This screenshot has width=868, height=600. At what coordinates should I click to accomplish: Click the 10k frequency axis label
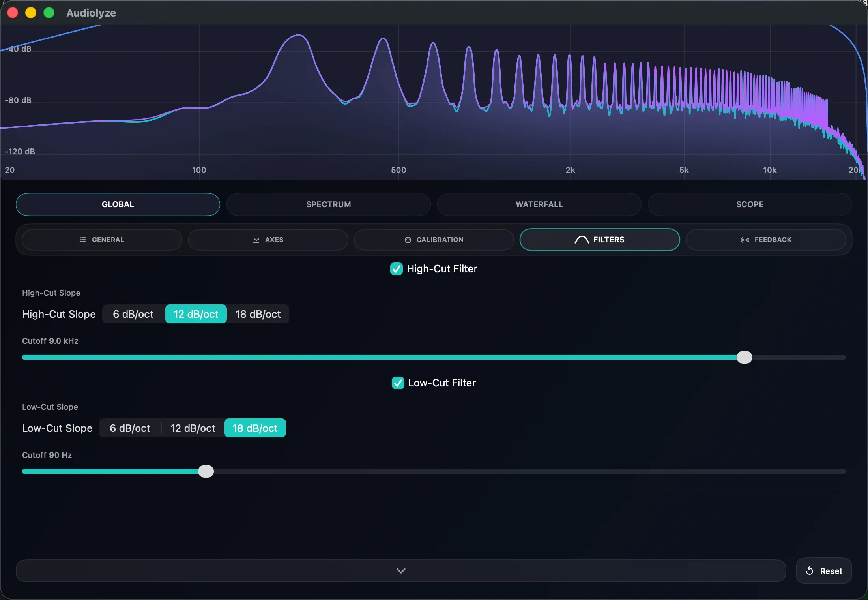[x=769, y=170]
